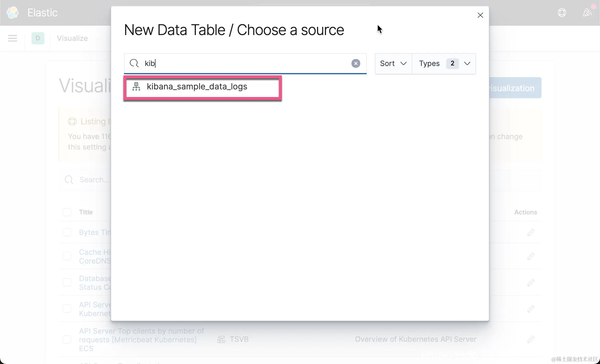Click Create visualization button
The height and width of the screenshot is (364, 600).
[x=515, y=88]
